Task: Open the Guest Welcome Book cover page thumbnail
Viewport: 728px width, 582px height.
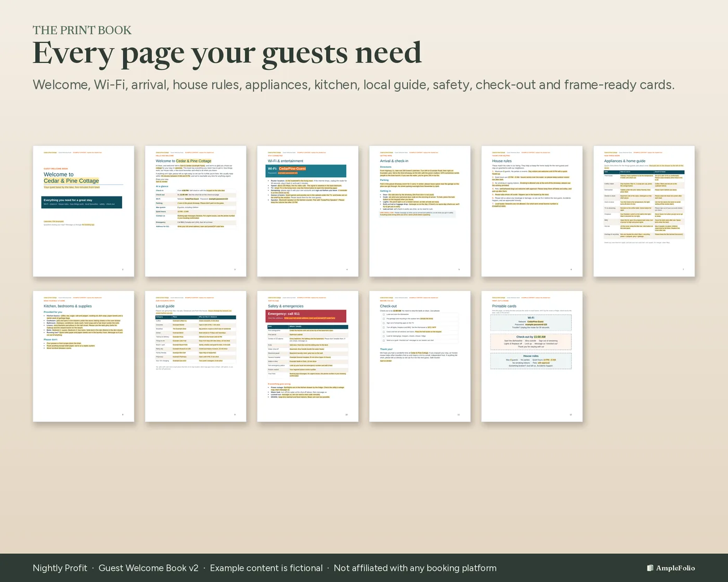Action: tap(84, 211)
